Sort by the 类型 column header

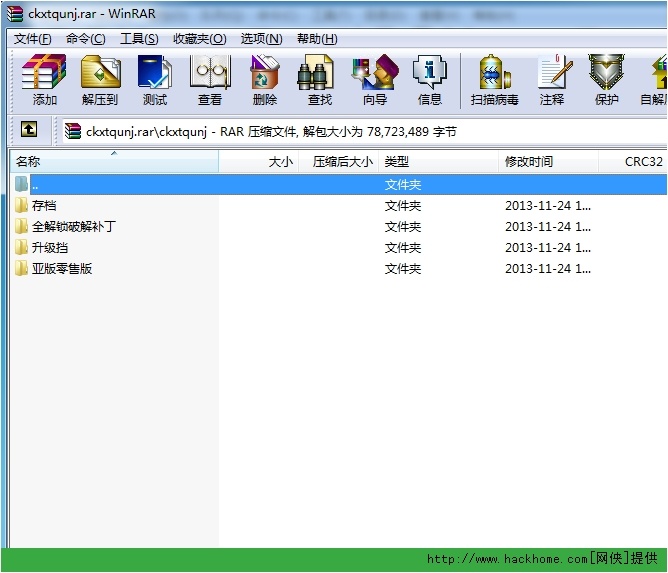click(x=438, y=161)
